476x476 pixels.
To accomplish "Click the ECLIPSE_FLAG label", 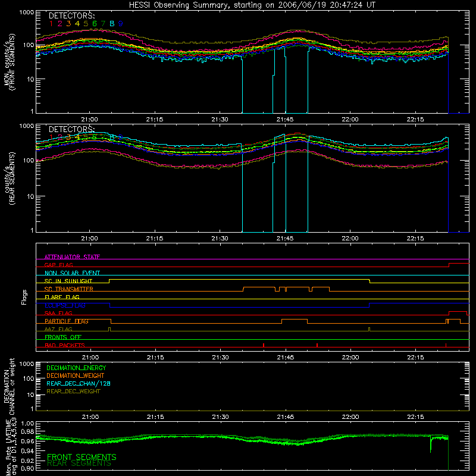I will click(65, 305).
